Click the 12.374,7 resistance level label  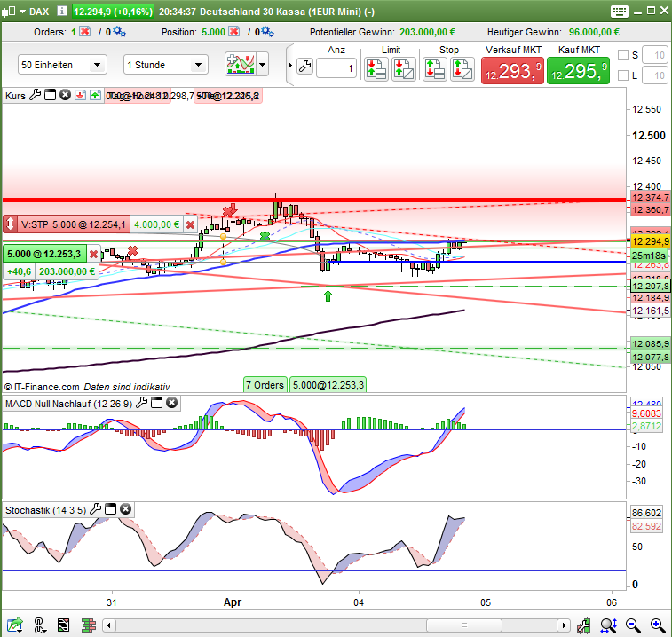click(x=650, y=198)
